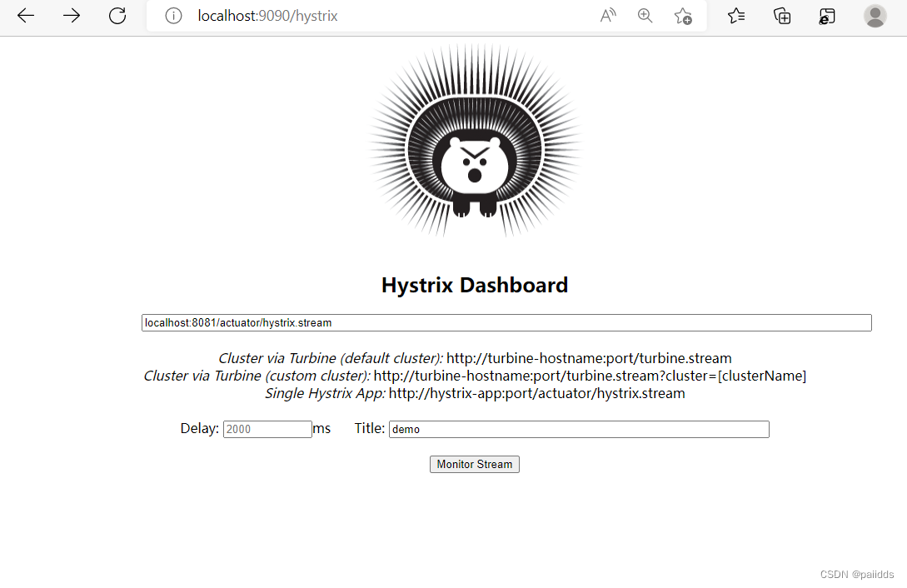
Task: Open the Collections panel
Action: [782, 16]
